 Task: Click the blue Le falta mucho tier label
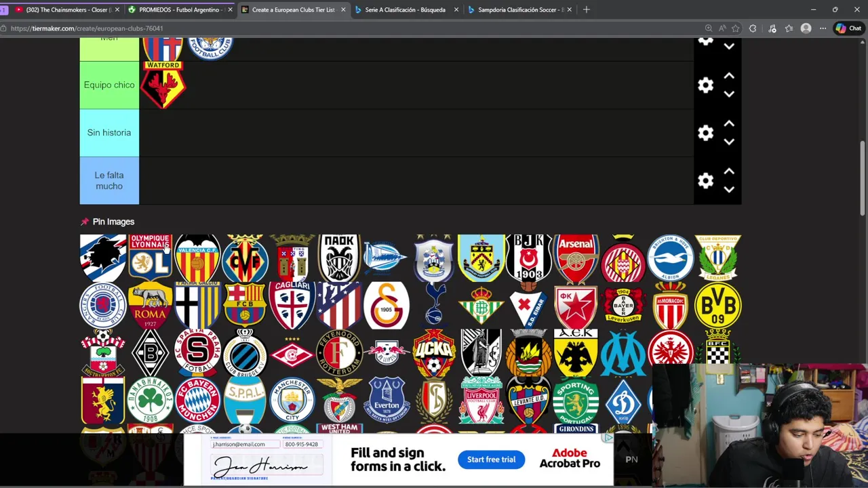point(109,180)
